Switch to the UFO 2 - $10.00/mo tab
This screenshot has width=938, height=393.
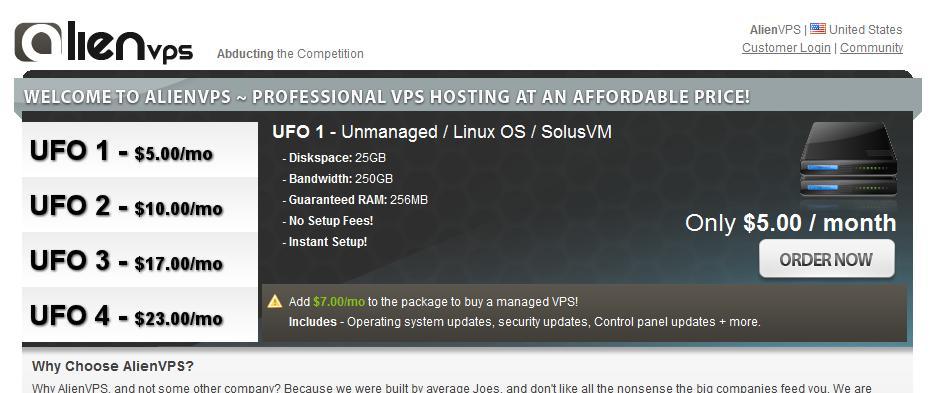(140, 205)
